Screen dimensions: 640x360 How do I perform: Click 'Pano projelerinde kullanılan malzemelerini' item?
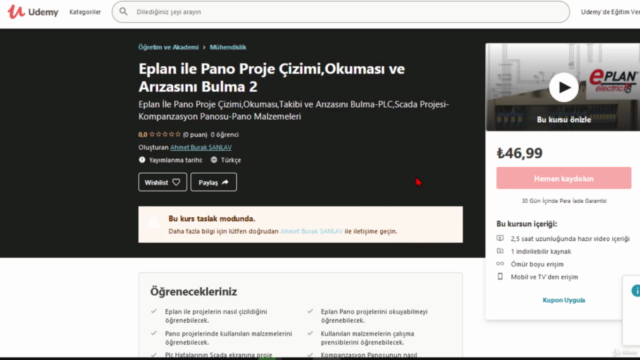[x=229, y=338]
